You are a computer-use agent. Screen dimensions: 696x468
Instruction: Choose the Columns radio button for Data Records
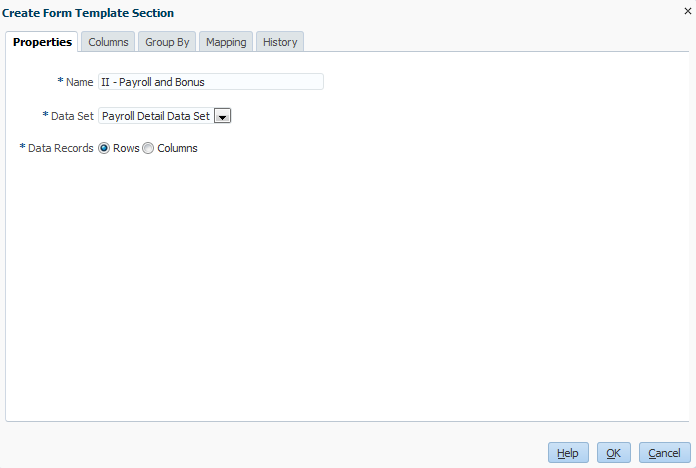click(x=149, y=148)
